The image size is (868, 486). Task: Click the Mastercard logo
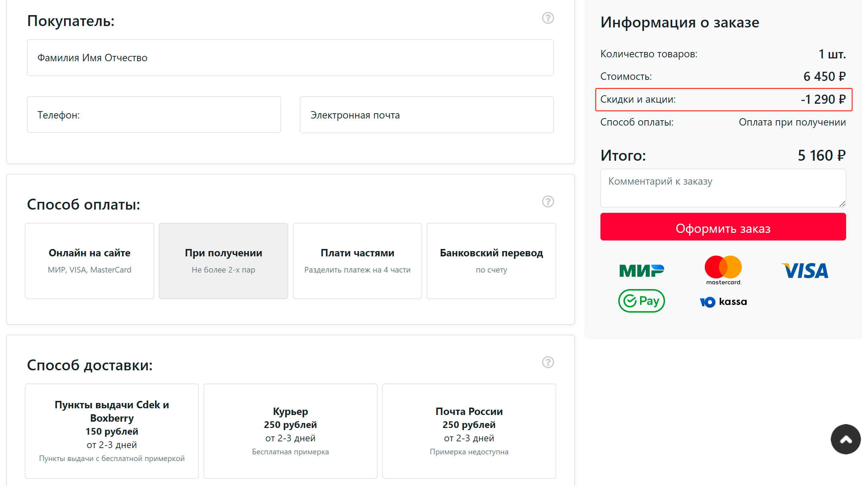click(723, 270)
